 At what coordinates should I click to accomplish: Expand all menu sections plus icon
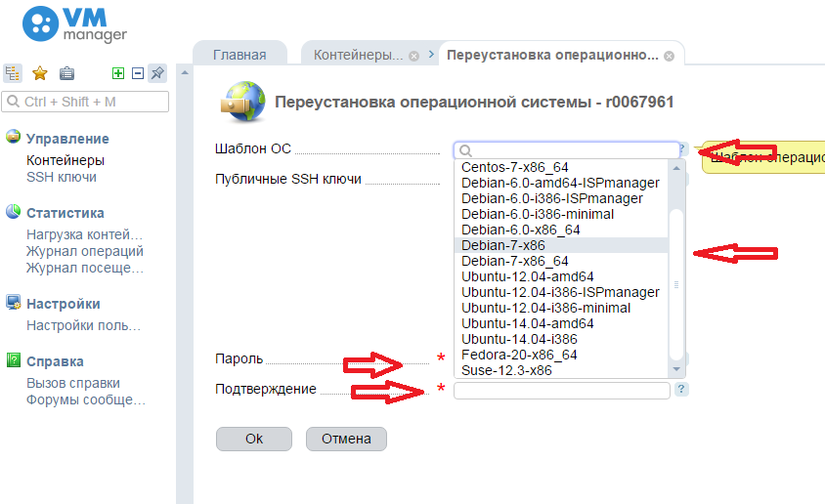click(118, 73)
